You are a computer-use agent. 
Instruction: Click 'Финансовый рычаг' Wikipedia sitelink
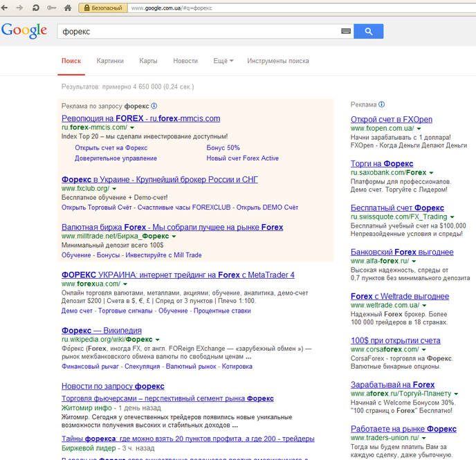90,366
